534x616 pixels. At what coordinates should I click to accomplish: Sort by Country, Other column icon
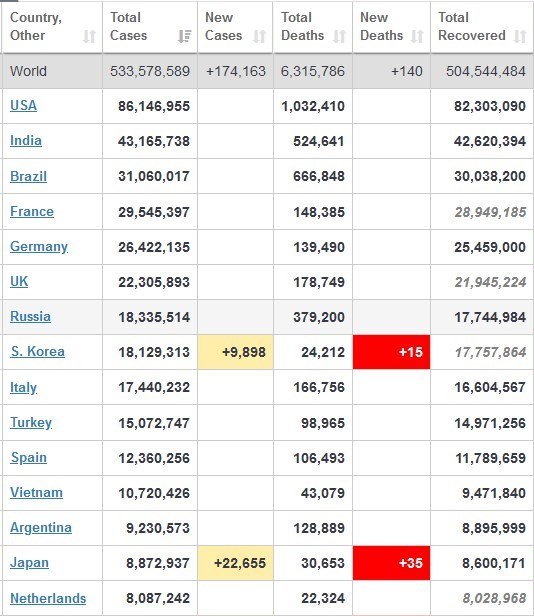click(x=89, y=36)
